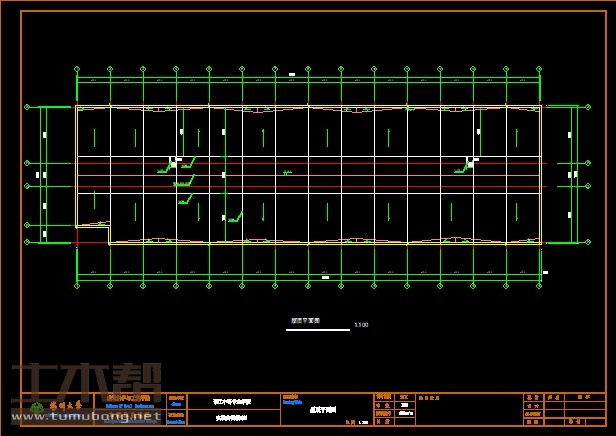Click the top-left grid axis bubble

tap(77, 69)
